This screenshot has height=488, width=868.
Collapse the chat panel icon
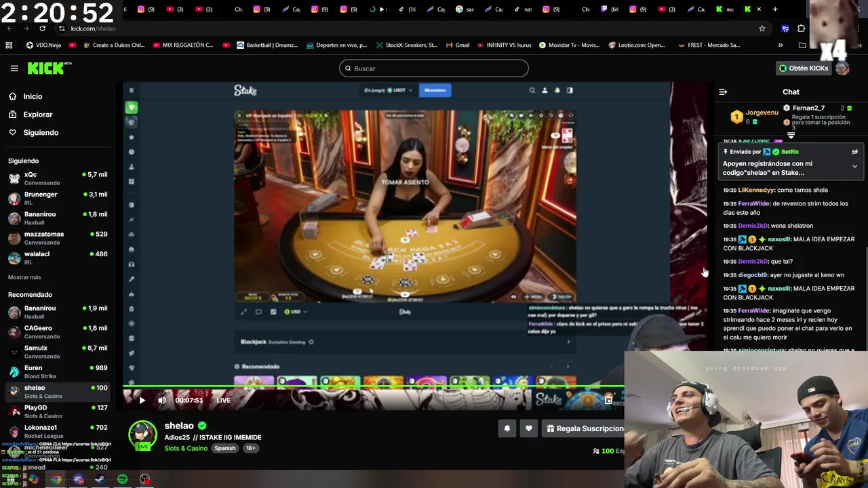pyautogui.click(x=723, y=91)
